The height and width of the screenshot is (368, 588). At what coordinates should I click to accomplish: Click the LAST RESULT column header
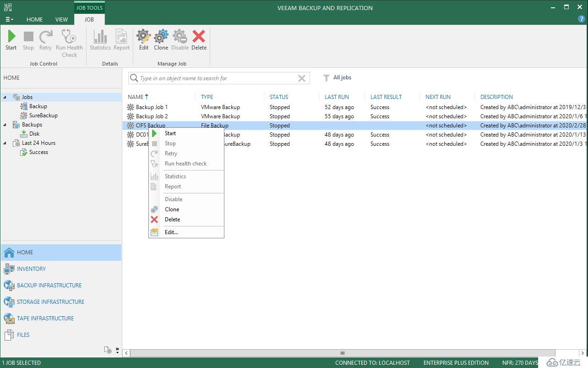[x=386, y=97]
